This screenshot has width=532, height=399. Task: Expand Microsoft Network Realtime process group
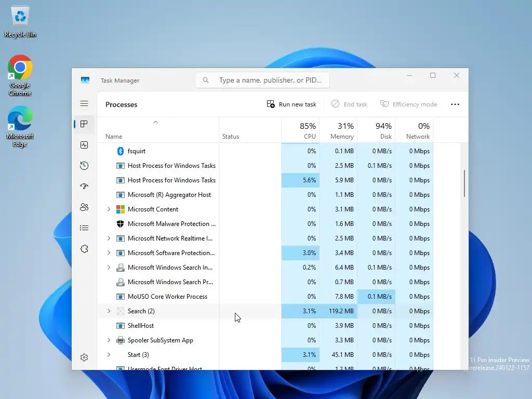pos(109,238)
